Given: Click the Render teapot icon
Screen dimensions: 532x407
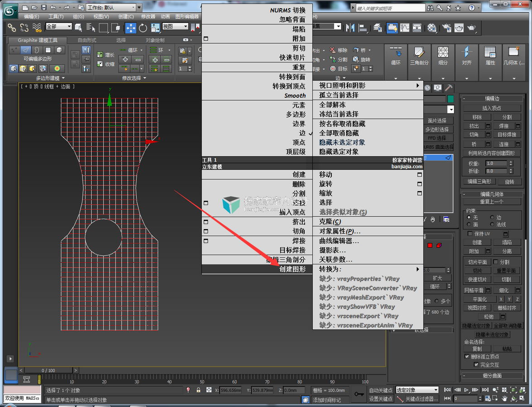Looking at the screenshot, I should coord(472,28).
